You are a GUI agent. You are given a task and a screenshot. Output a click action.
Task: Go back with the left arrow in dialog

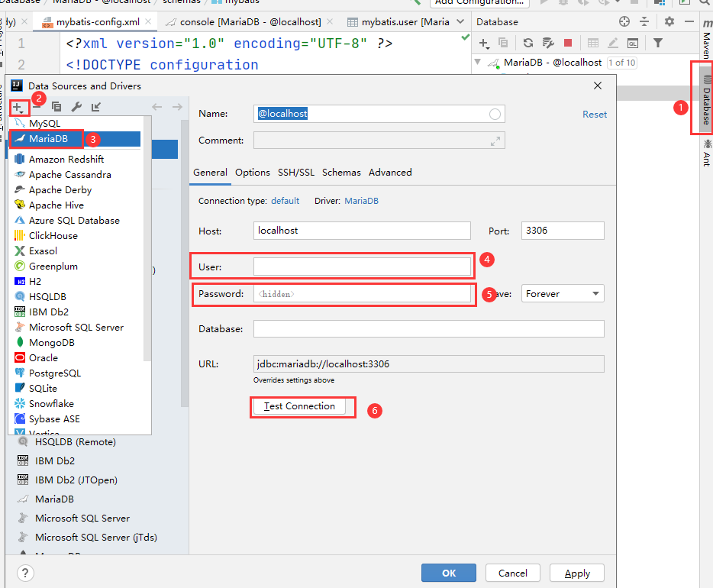(x=157, y=107)
